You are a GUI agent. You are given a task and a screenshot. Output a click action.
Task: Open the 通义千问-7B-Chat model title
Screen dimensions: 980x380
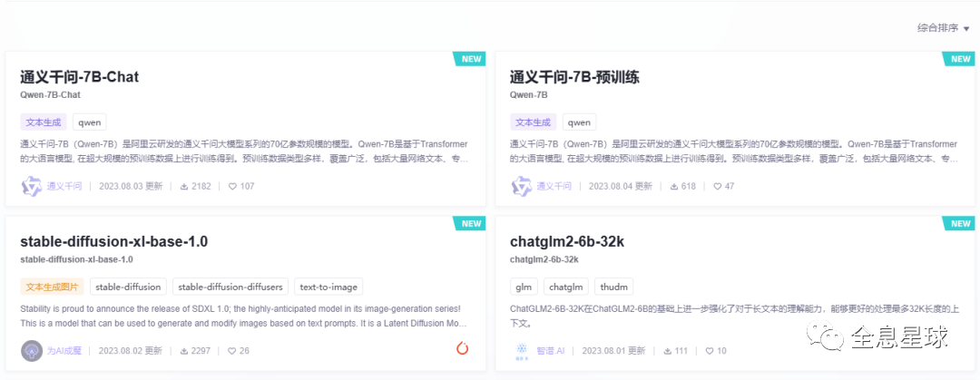click(x=79, y=77)
